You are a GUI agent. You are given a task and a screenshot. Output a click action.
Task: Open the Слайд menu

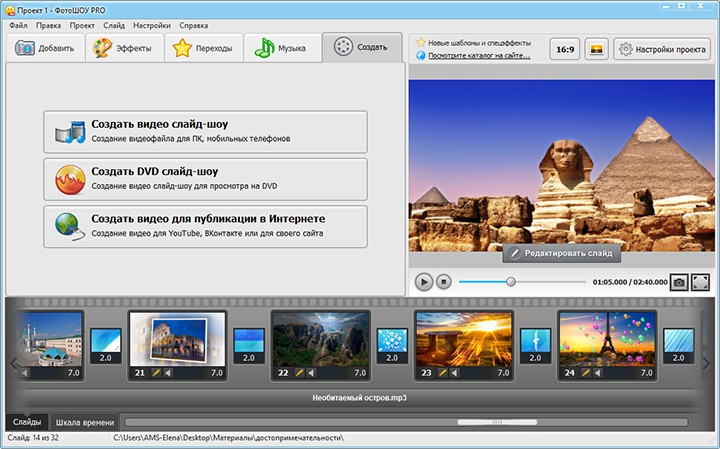113,23
